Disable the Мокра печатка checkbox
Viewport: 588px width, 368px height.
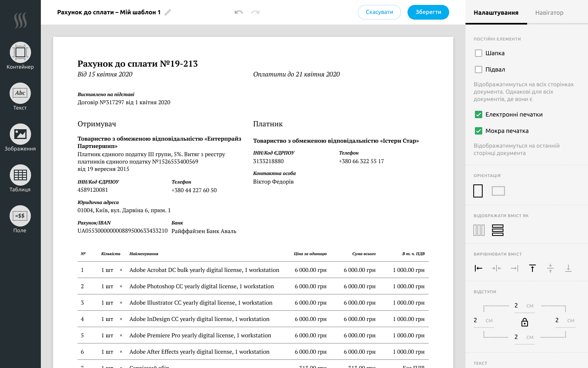[x=479, y=131]
